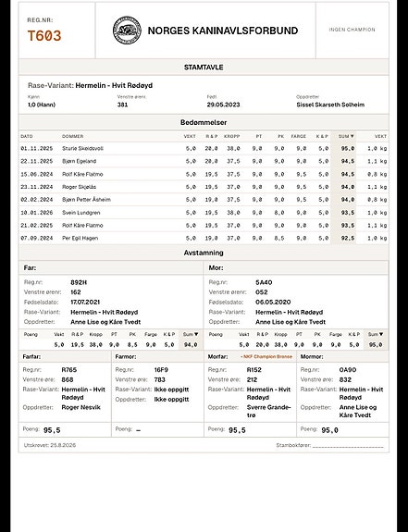Select Far's registration number 892H
408x532 pixels.
coord(79,282)
